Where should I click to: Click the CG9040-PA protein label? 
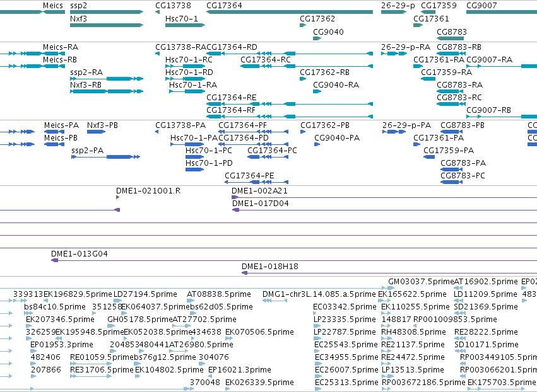(337, 138)
